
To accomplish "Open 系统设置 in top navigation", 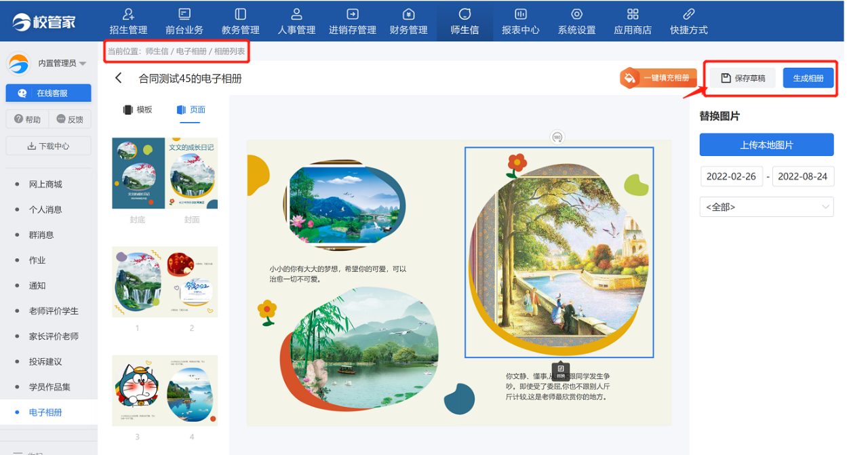I will point(576,21).
